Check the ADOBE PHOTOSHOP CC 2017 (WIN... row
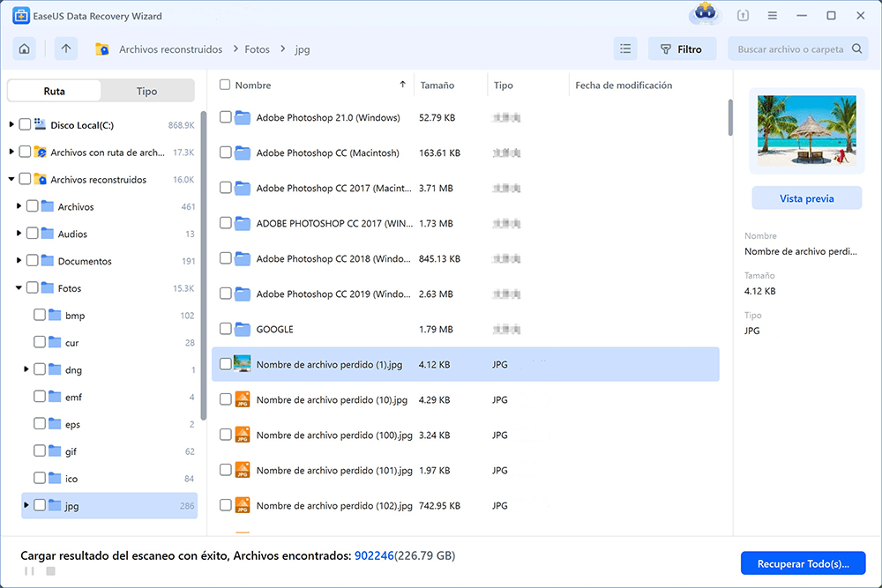The image size is (882, 588). pos(226,223)
